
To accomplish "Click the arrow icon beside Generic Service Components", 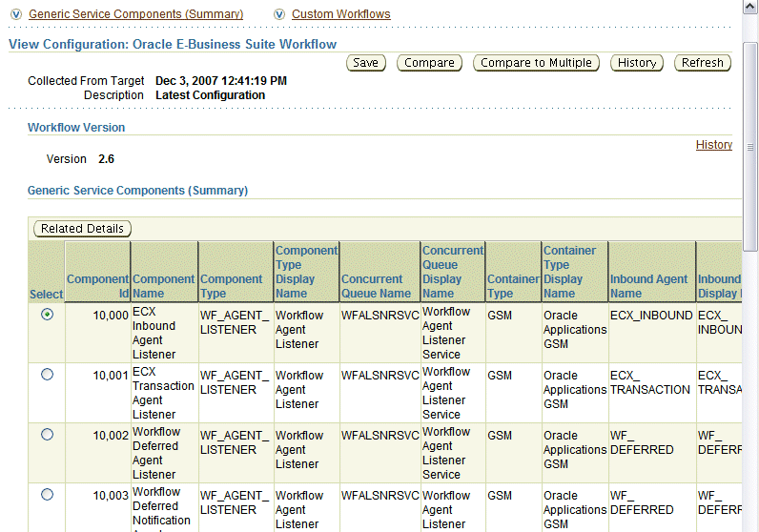I will click(x=16, y=14).
